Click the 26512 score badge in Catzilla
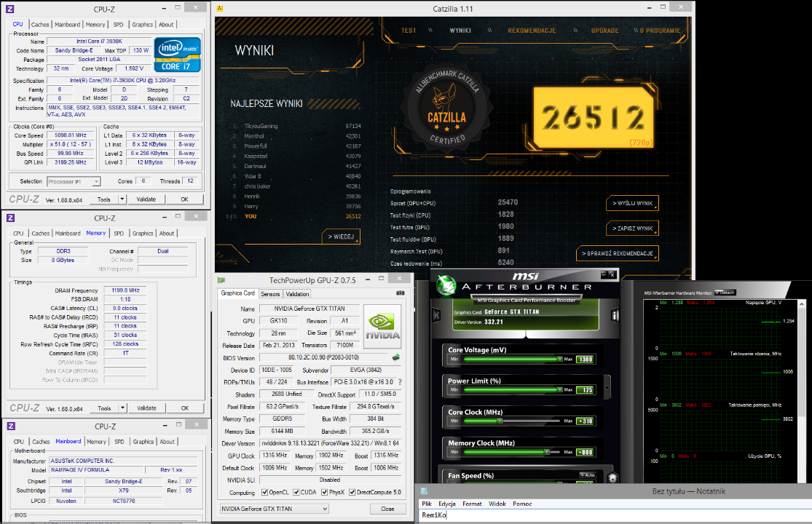This screenshot has height=524, width=812. (x=594, y=117)
